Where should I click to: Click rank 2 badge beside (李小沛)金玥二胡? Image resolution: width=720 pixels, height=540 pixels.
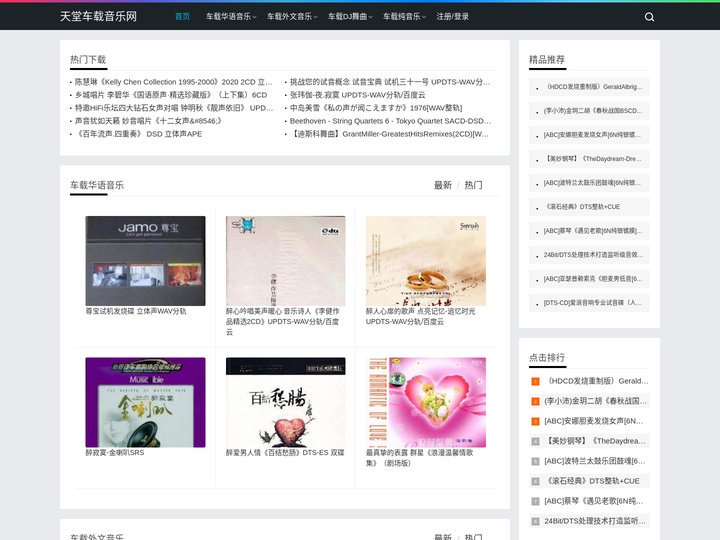pyautogui.click(x=535, y=401)
